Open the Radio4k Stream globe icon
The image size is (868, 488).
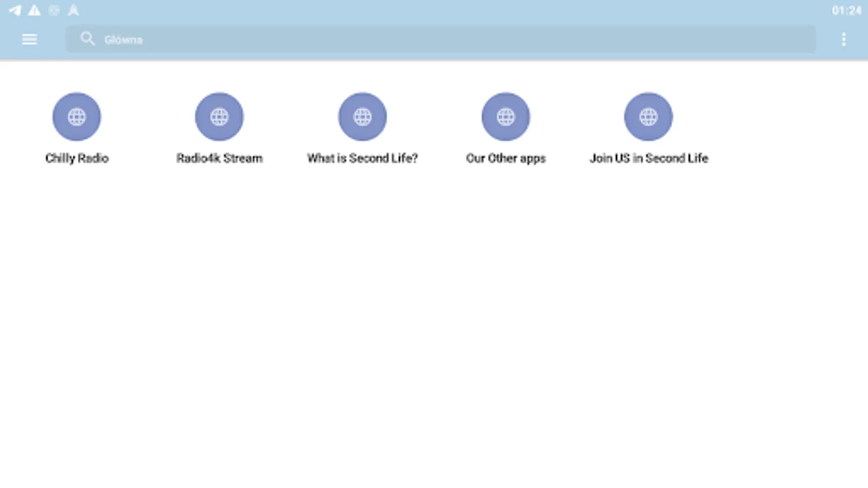tap(219, 117)
